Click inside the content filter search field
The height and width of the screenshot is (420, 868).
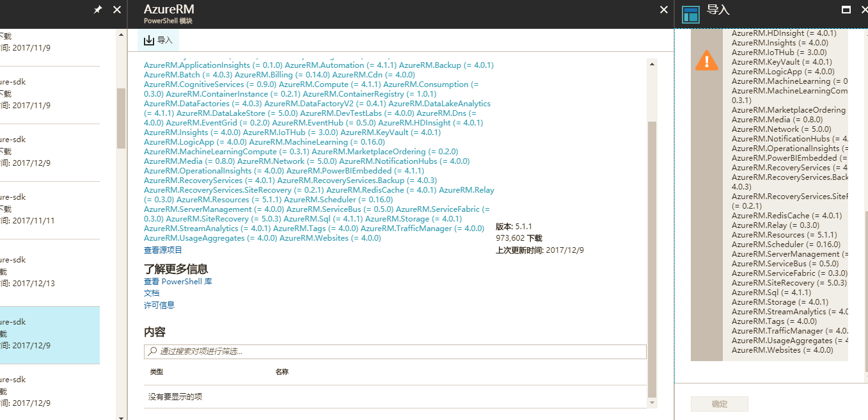[x=395, y=351]
